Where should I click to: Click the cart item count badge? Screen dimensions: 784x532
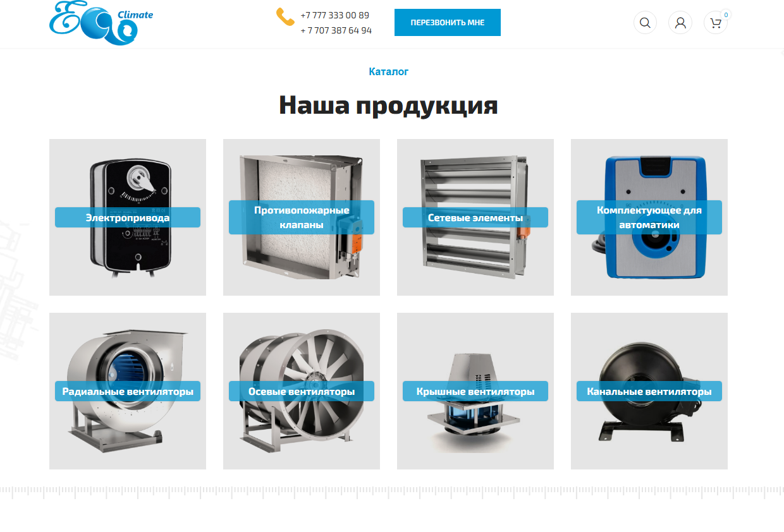(x=726, y=15)
